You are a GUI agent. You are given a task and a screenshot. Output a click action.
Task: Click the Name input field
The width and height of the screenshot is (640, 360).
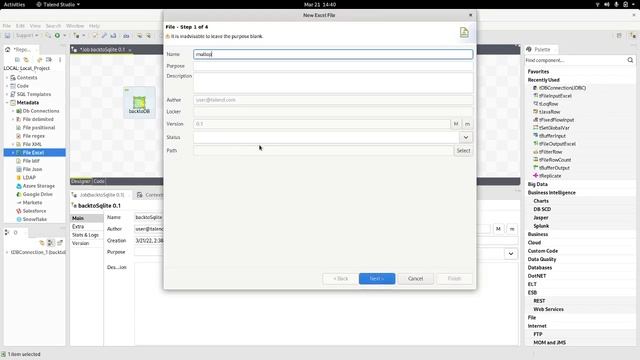pos(333,54)
